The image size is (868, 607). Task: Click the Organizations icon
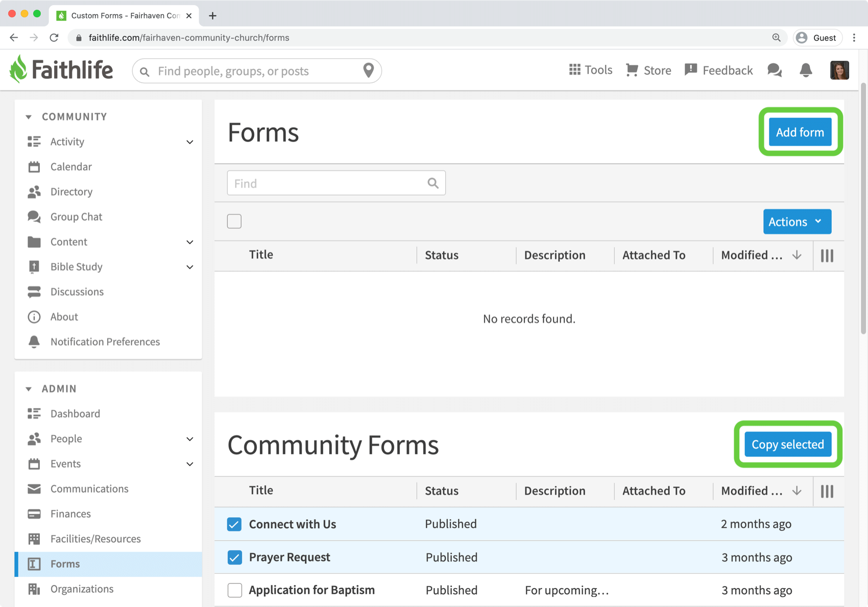[x=34, y=589]
